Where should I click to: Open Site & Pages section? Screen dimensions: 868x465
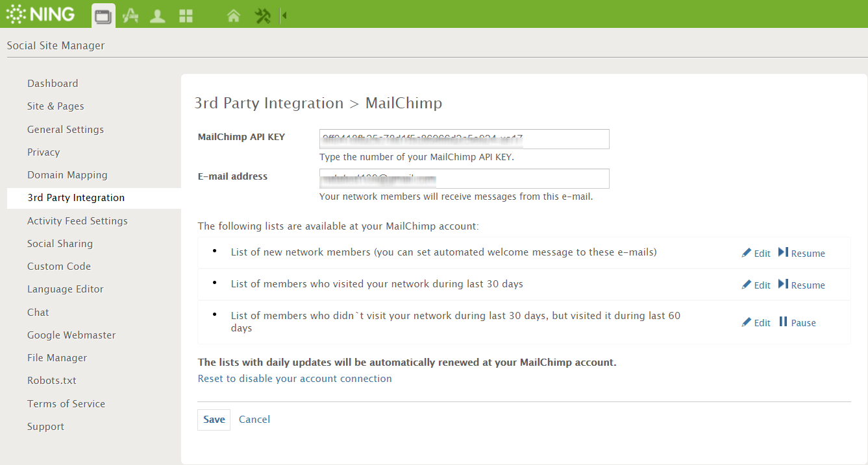(56, 106)
